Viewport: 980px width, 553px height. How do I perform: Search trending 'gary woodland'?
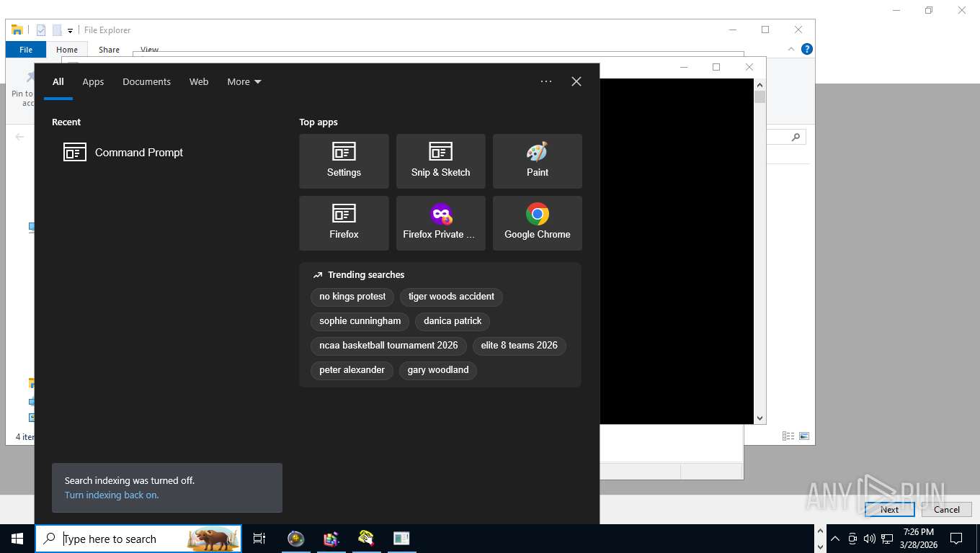pyautogui.click(x=438, y=370)
